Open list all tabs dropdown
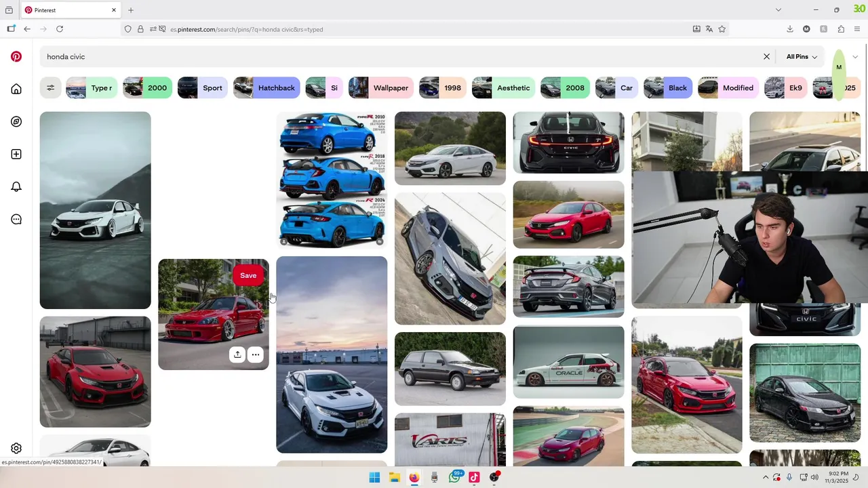The width and height of the screenshot is (868, 488). [x=778, y=10]
